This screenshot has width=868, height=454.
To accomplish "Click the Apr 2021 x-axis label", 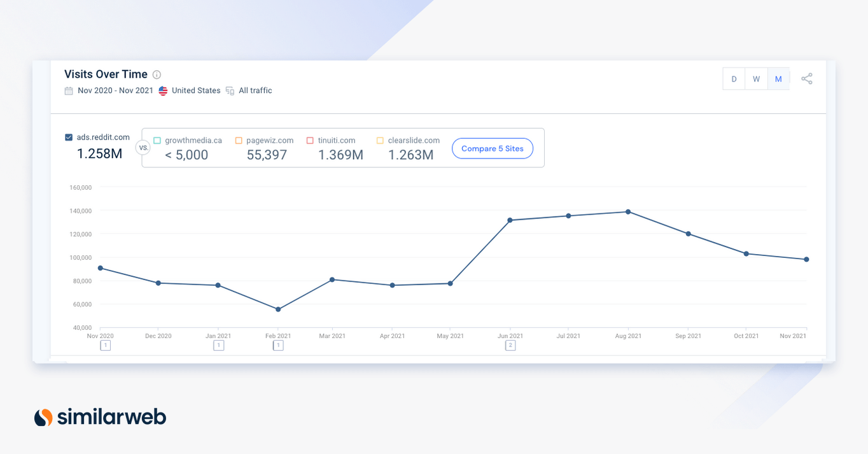I will [392, 336].
